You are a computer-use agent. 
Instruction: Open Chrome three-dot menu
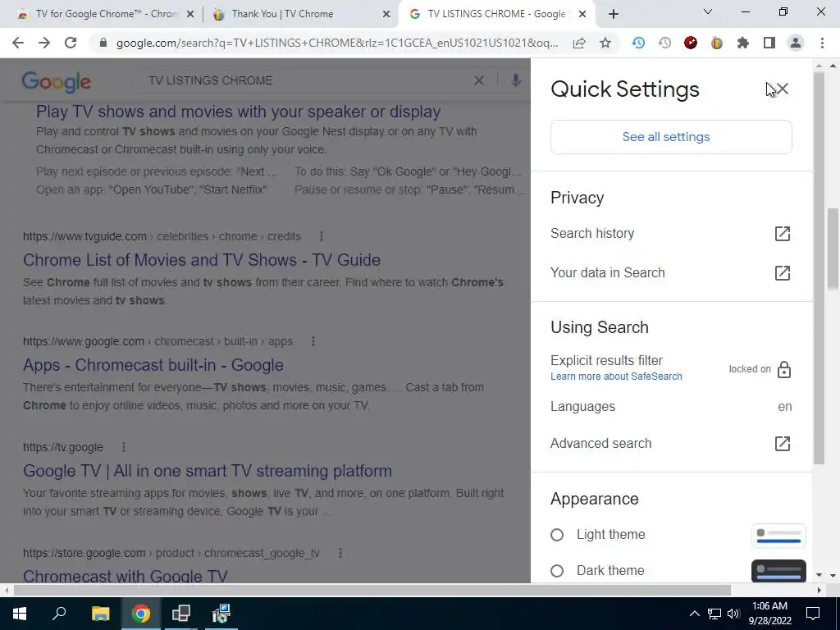coord(822,43)
